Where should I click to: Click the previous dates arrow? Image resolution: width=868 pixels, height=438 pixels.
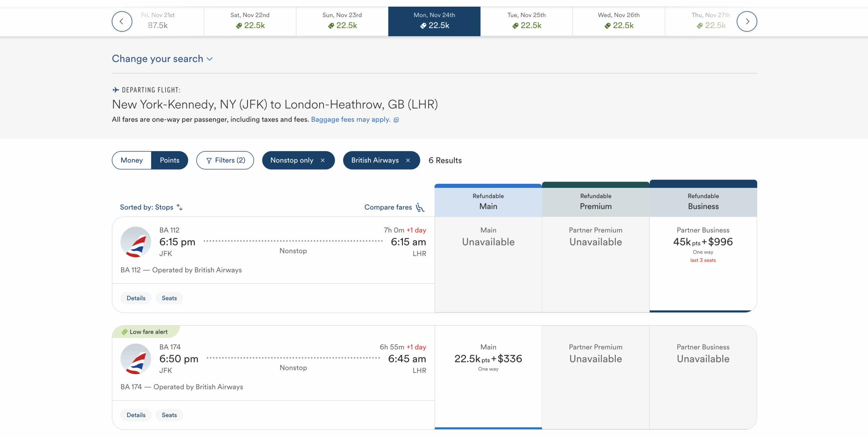pyautogui.click(x=122, y=21)
